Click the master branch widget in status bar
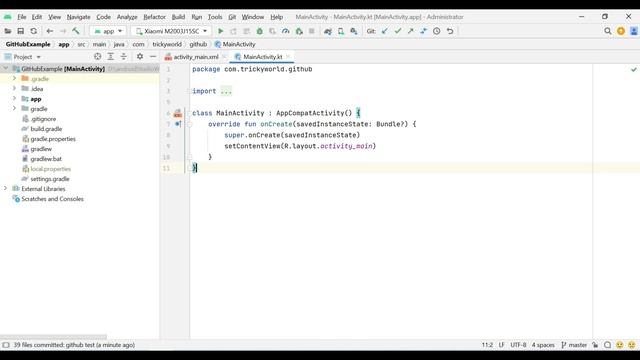The width and height of the screenshot is (640, 360). [574, 345]
